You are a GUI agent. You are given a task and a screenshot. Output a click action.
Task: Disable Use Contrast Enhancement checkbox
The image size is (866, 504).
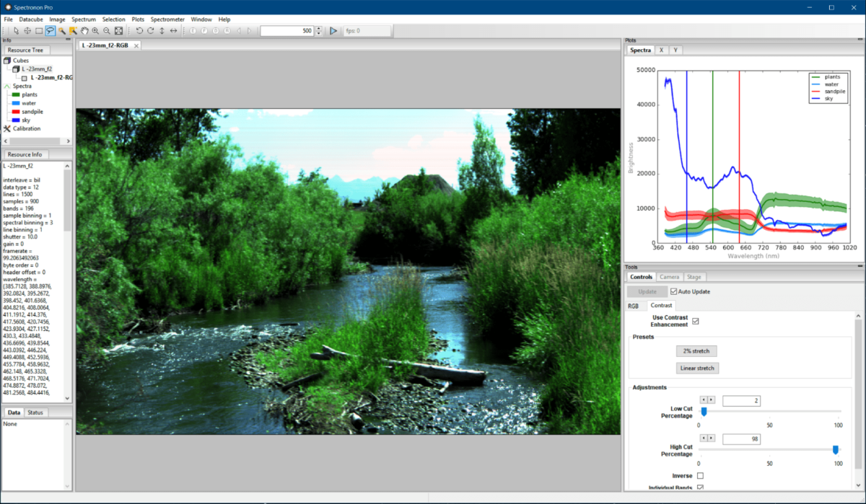pos(696,321)
